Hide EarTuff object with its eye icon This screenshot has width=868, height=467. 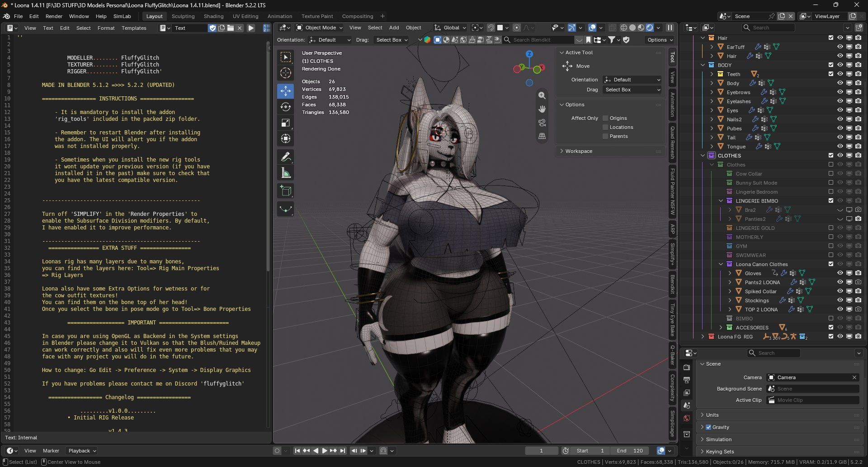840,47
